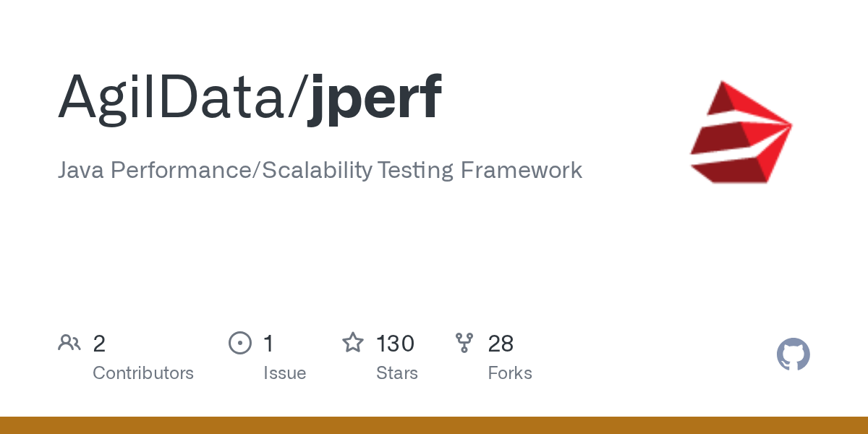Screen dimensions: 868x434
Task: Click the fork branch icon
Action: (465, 343)
